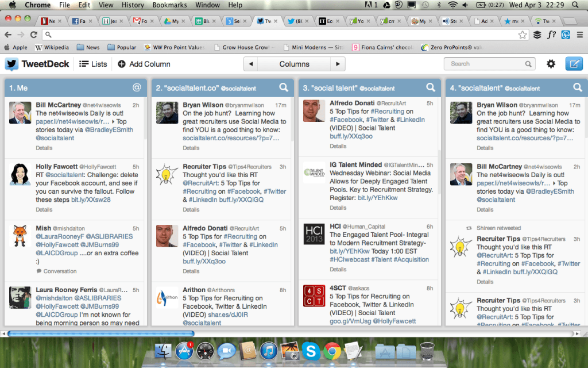
Task: Click the TweetDeck Search field
Action: click(489, 64)
